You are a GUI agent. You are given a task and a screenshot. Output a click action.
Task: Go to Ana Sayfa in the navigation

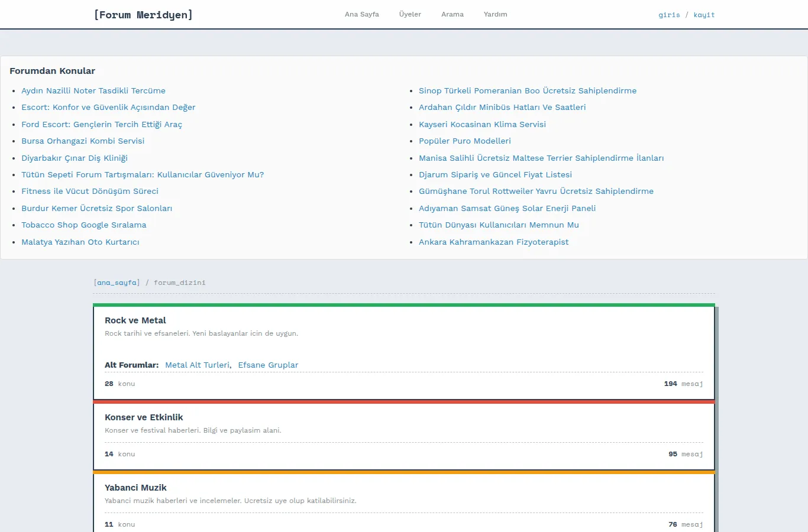pyautogui.click(x=362, y=14)
